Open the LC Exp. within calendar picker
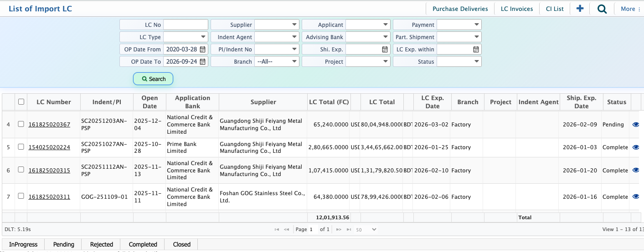The height and width of the screenshot is (252, 644). tap(476, 49)
